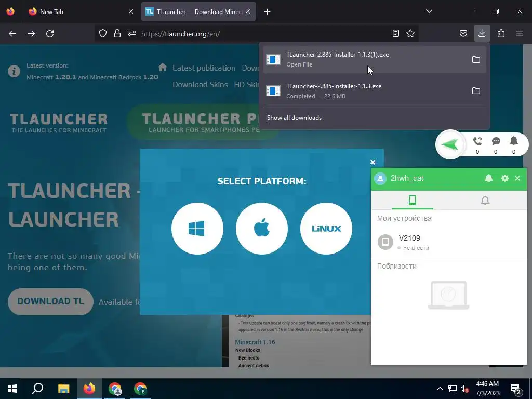Click the bell in AirDroid panel header
The image size is (532, 399).
[x=489, y=178]
